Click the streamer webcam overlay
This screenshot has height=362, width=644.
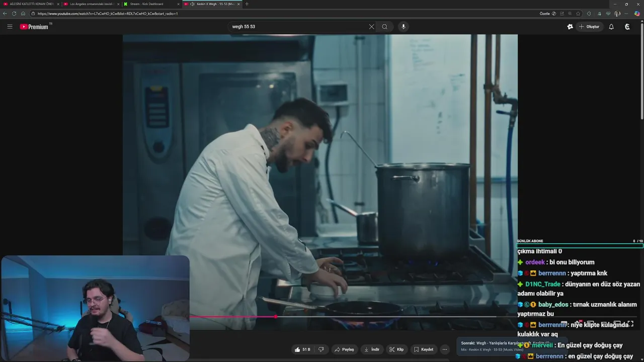click(x=96, y=308)
